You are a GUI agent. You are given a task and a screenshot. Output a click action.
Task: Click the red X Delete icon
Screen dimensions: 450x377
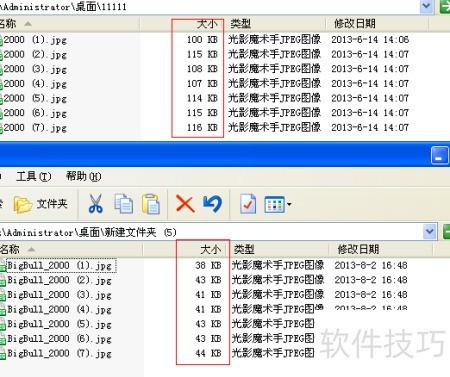coord(185,204)
